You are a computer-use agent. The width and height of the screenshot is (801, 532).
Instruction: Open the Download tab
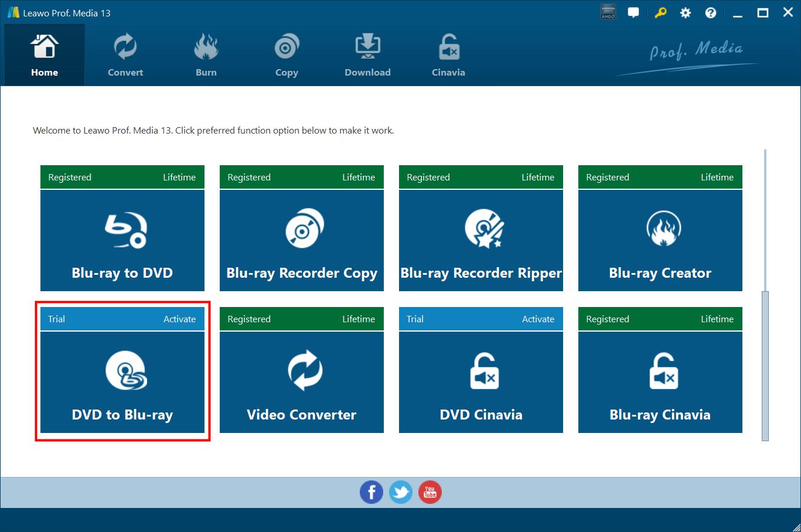[367, 56]
